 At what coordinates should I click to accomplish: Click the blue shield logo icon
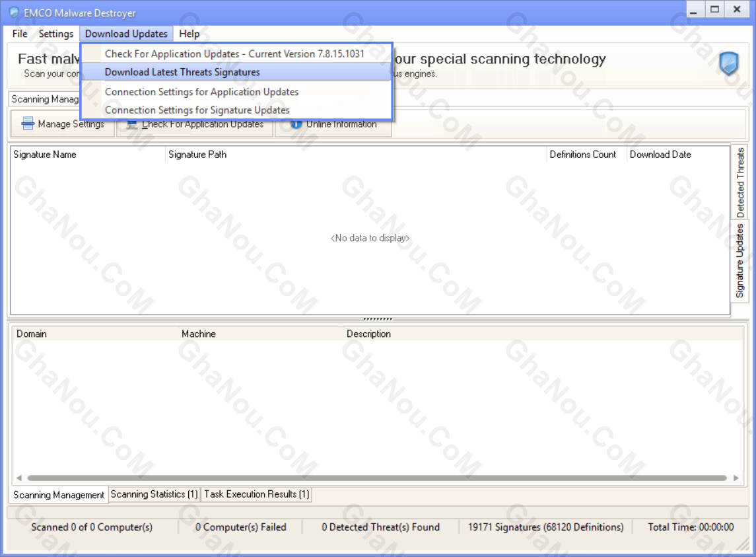(728, 63)
